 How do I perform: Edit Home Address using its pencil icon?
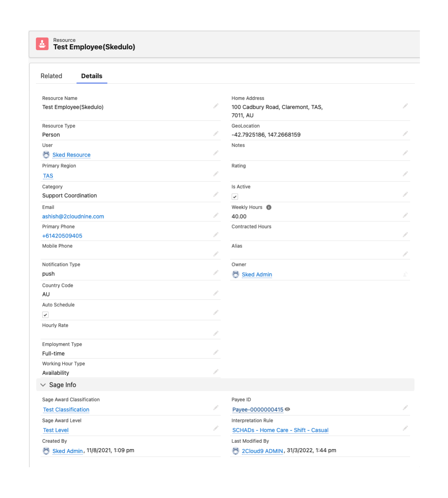405,106
